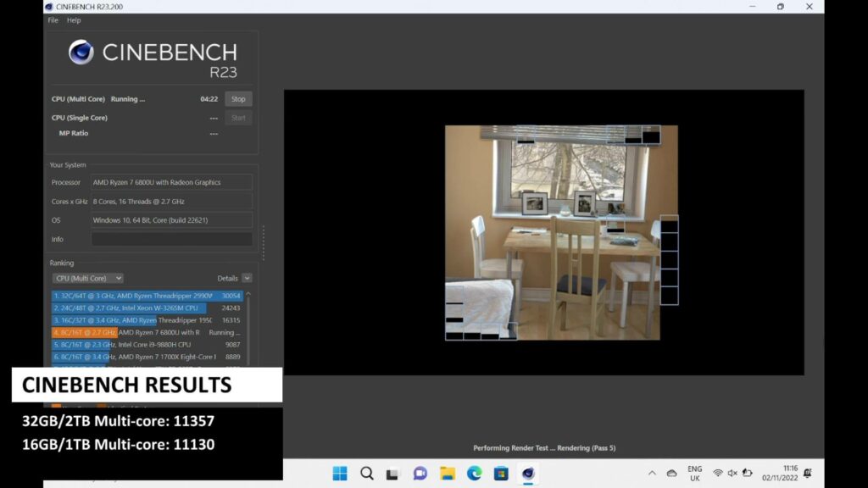
Task: Click the battery tray icon
Action: [x=748, y=473]
